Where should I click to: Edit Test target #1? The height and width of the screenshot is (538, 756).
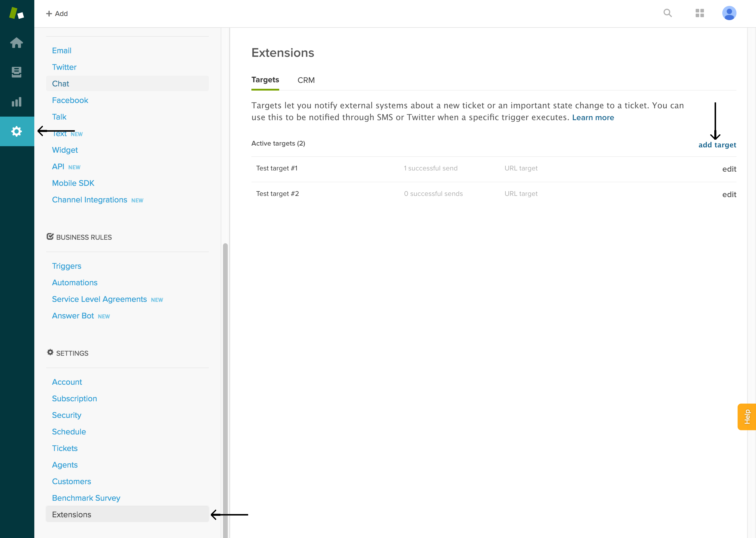(x=729, y=169)
